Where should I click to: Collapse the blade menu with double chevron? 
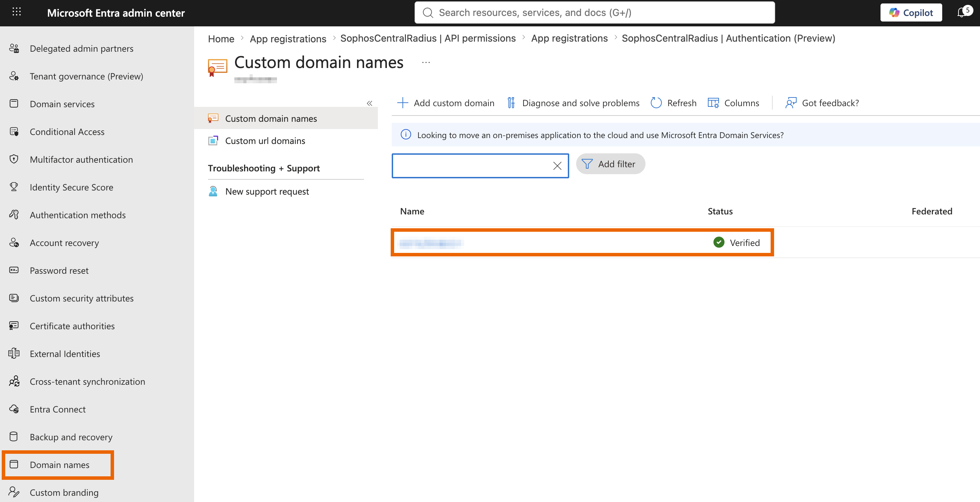pyautogui.click(x=370, y=103)
